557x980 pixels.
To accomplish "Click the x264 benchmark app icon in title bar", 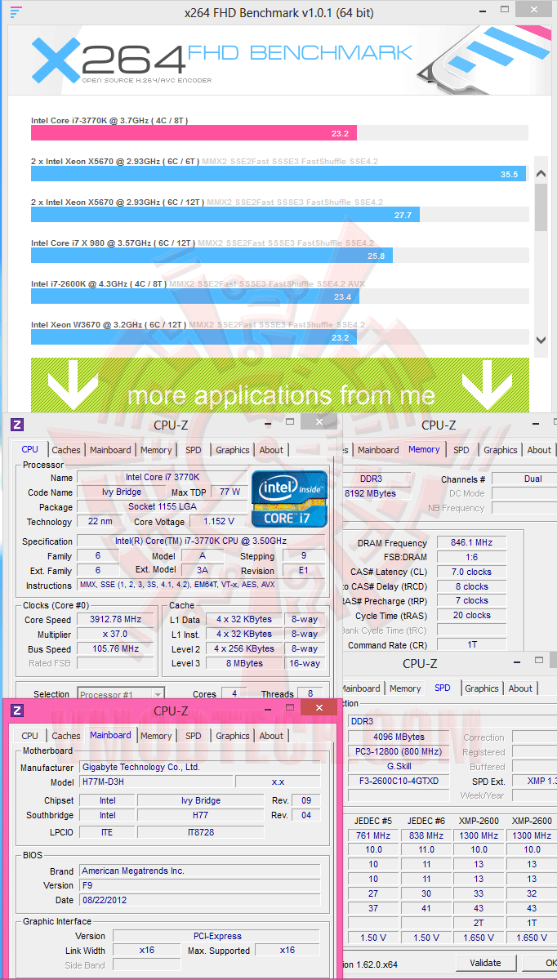I will (x=16, y=12).
